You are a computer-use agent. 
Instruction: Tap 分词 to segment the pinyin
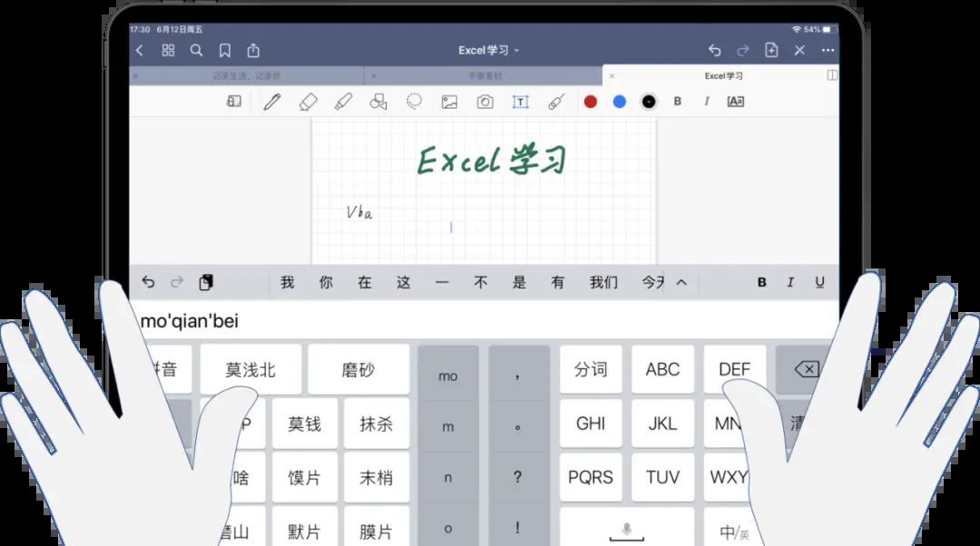coord(591,369)
